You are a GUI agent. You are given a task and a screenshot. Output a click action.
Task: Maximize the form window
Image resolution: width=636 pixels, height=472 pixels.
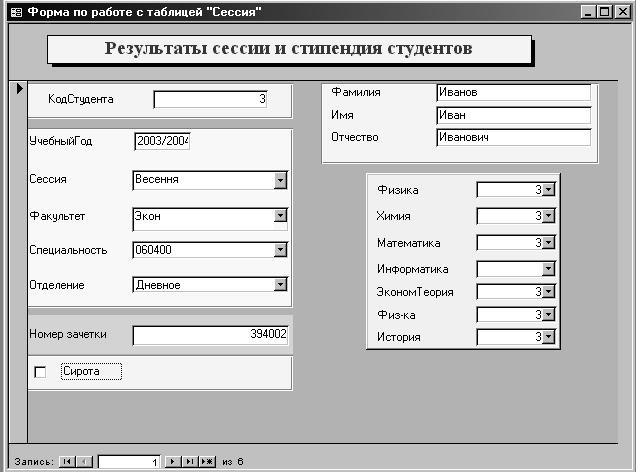[604, 12]
